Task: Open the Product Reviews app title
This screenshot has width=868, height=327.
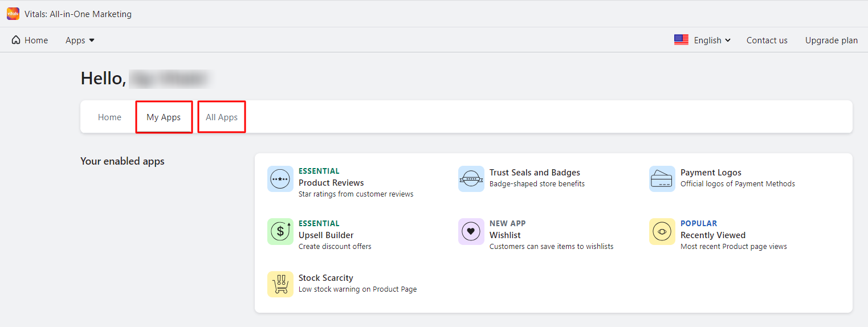Action: point(331,182)
